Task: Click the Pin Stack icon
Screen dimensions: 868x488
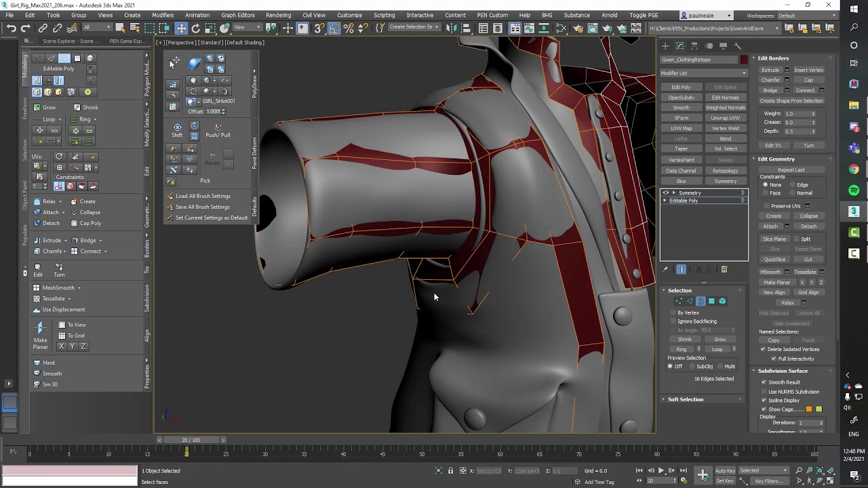Action: pyautogui.click(x=666, y=270)
